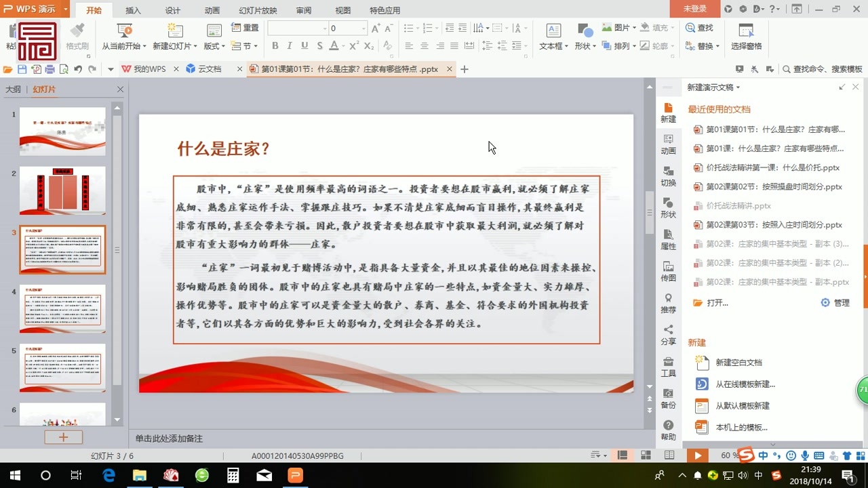Open the Shape (形状) side panel
Screen dimensions: 868x488
coord(668,207)
